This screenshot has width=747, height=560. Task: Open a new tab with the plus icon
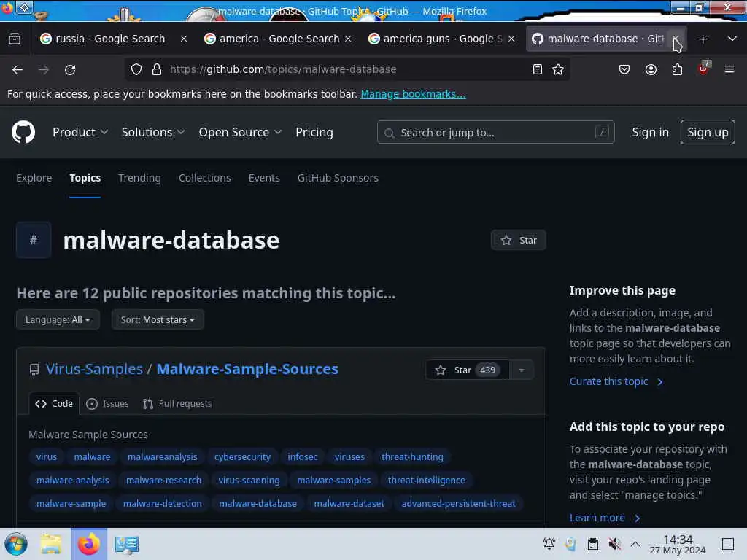coord(703,39)
